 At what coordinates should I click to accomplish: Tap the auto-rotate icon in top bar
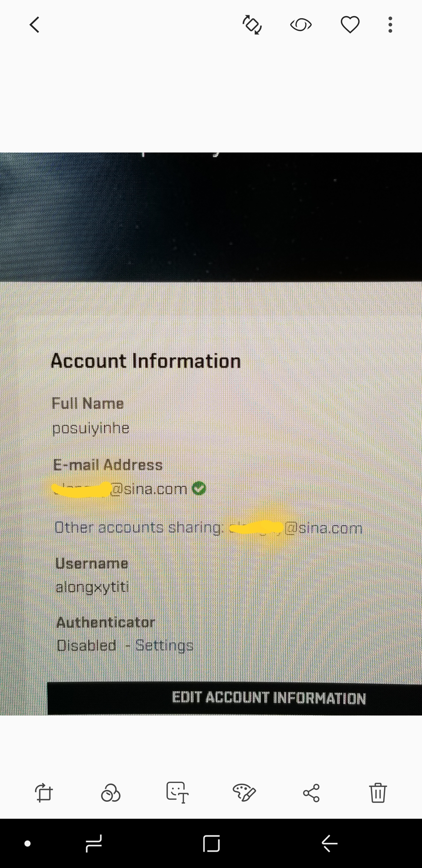(252, 25)
